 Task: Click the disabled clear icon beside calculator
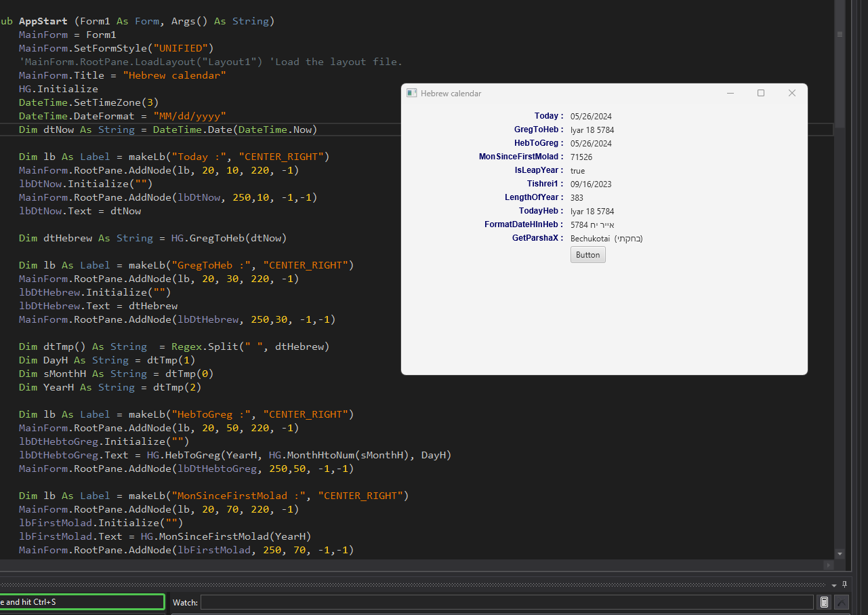pyautogui.click(x=842, y=602)
